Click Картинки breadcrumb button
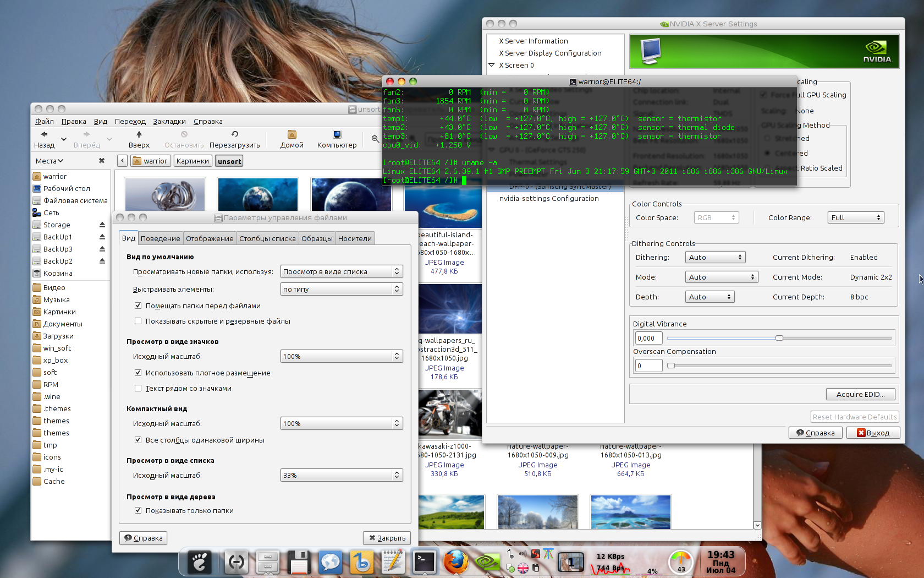This screenshot has height=578, width=924. tap(193, 161)
